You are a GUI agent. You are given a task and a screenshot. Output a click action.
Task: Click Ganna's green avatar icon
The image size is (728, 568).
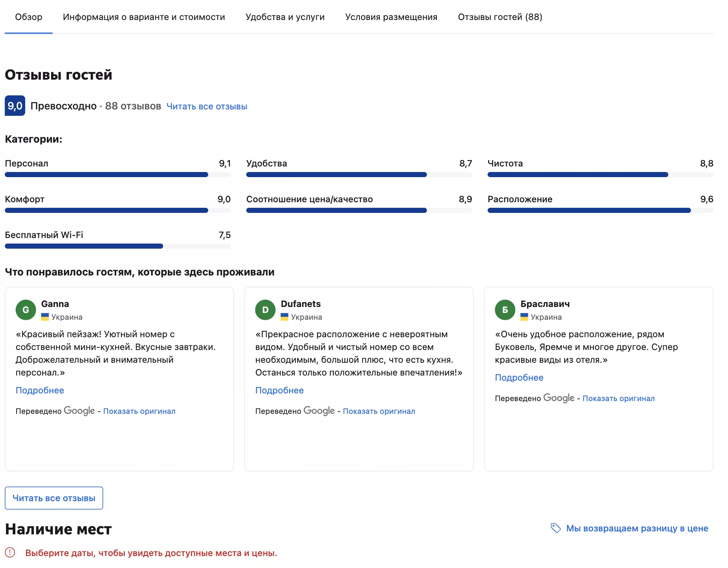coord(26,310)
